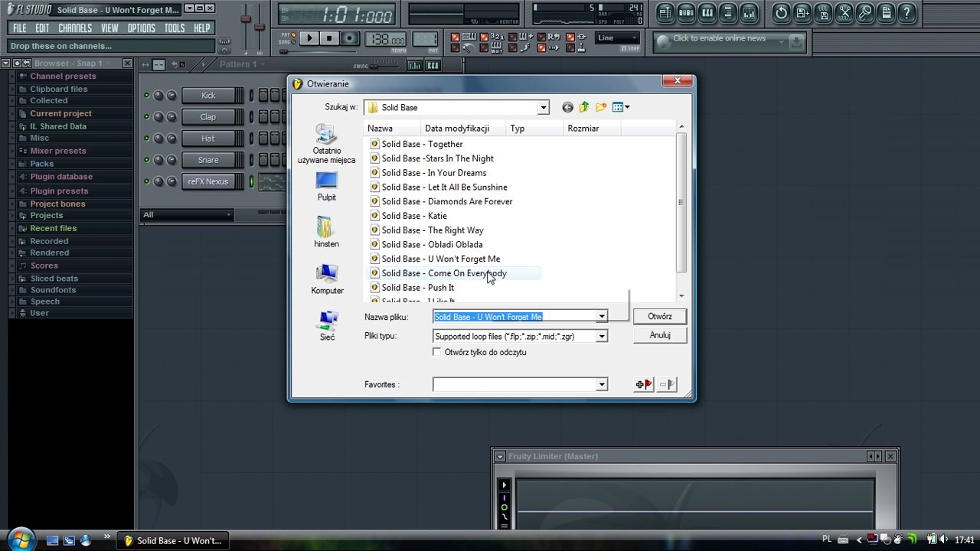Open the Mixer view icon

pos(749,12)
